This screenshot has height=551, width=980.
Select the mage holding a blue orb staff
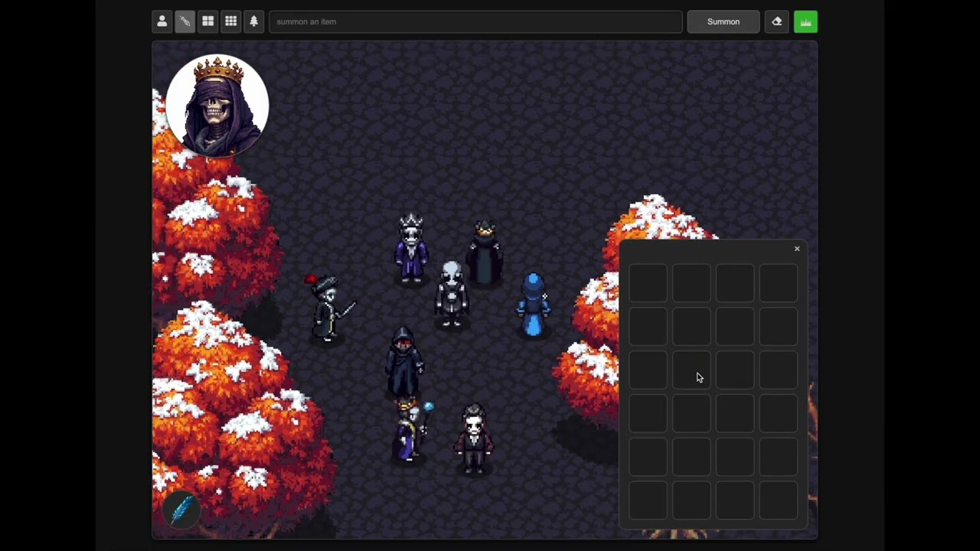(x=411, y=429)
